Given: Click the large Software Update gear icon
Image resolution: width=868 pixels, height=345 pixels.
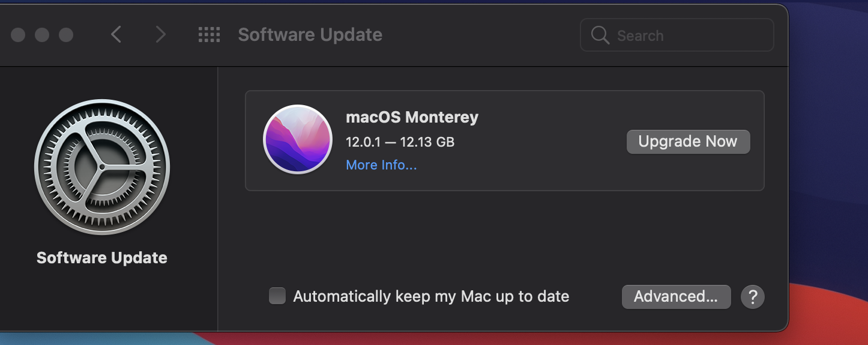Looking at the screenshot, I should pyautogui.click(x=102, y=166).
